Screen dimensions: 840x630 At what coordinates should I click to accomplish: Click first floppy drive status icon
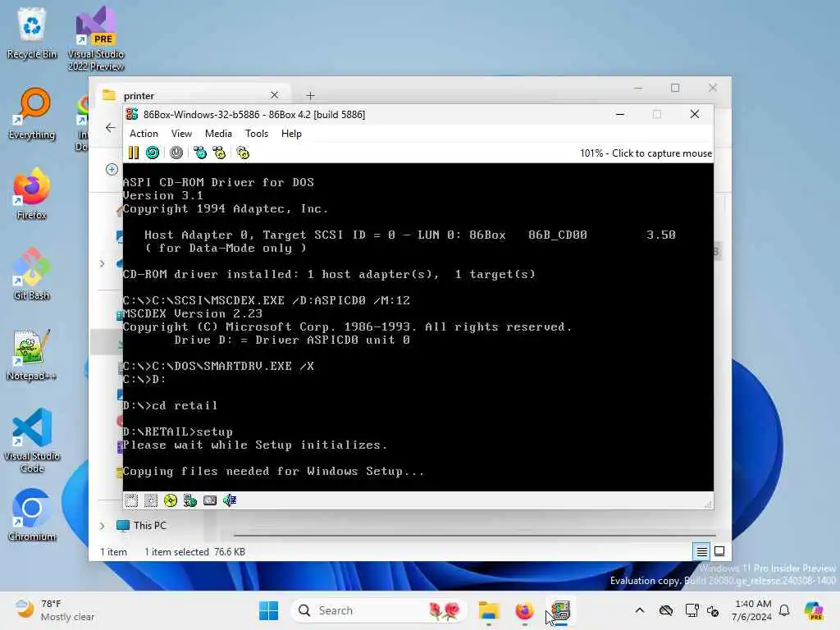[131, 500]
